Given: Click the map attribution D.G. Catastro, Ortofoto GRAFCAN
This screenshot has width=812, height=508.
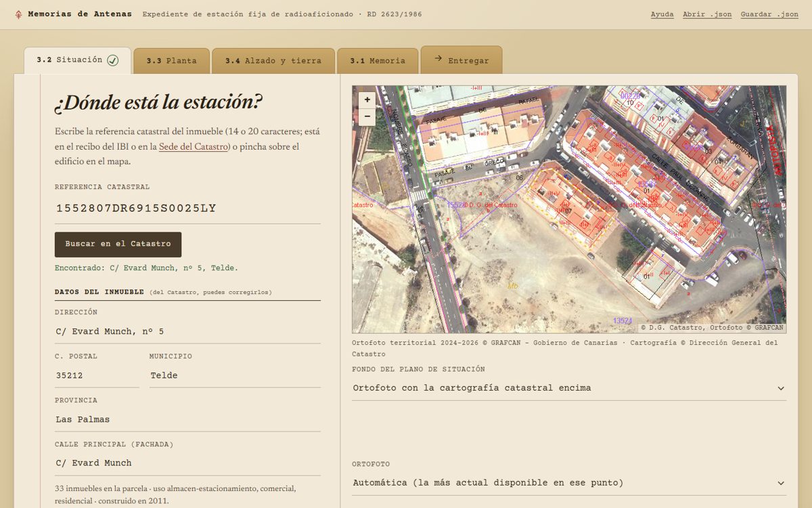Looking at the screenshot, I should 713,328.
